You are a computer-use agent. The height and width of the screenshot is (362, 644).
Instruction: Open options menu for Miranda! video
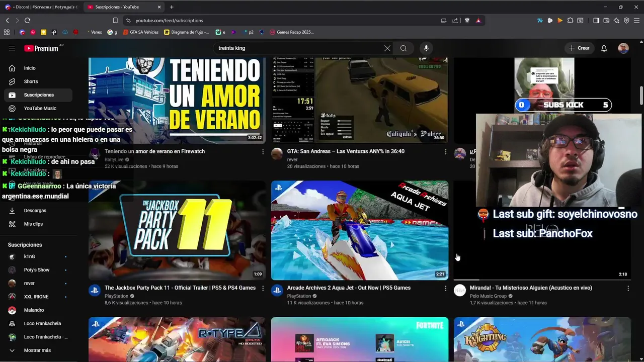628,288
